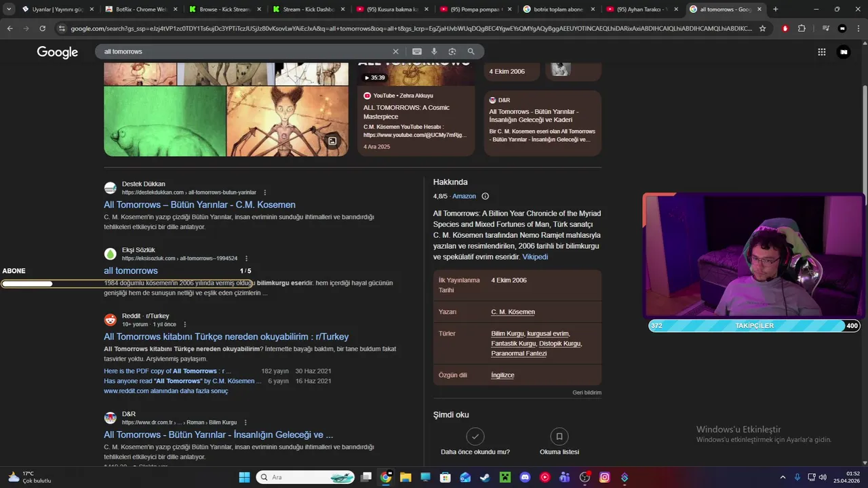This screenshot has width=868, height=488.
Task: Add book to reading list bookmark
Action: (x=559, y=436)
